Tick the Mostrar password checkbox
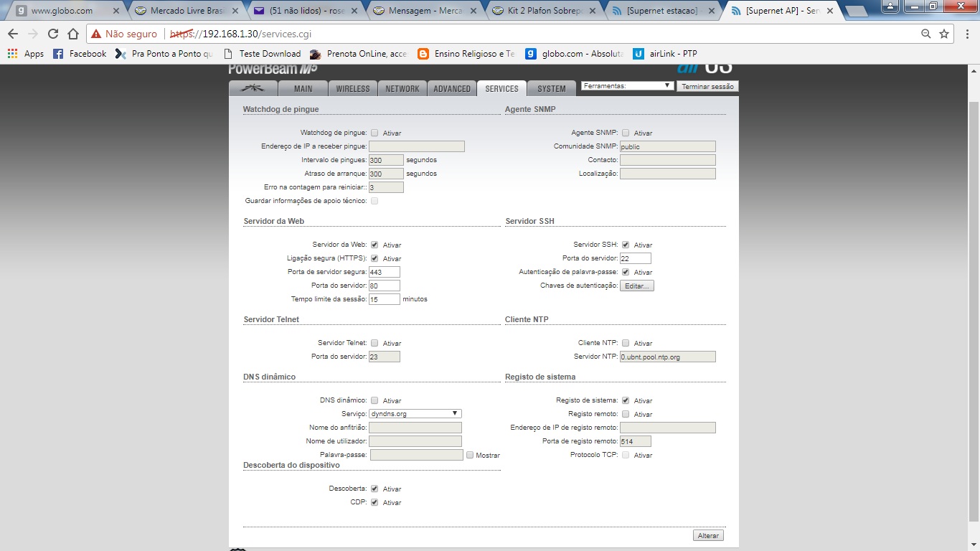The width and height of the screenshot is (980, 551). click(470, 455)
